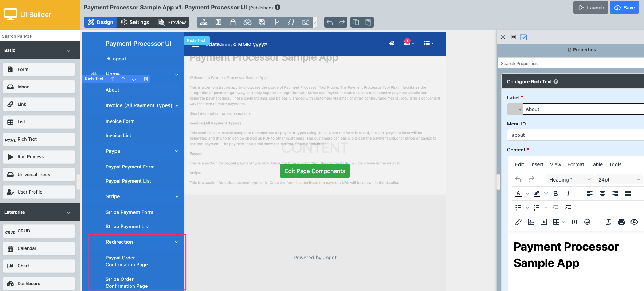Redo change in builder toolbar
644x291 pixels.
[x=342, y=22]
